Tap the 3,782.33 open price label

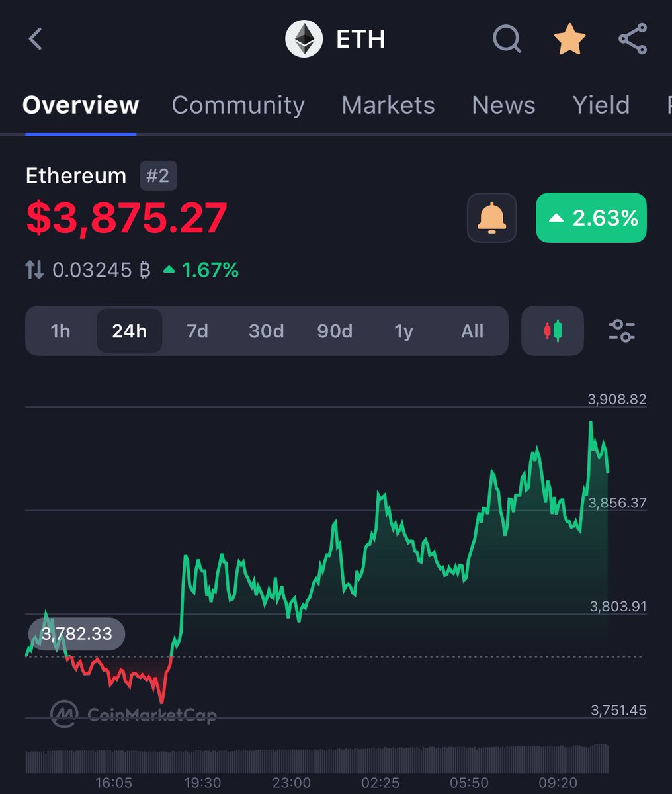click(77, 634)
